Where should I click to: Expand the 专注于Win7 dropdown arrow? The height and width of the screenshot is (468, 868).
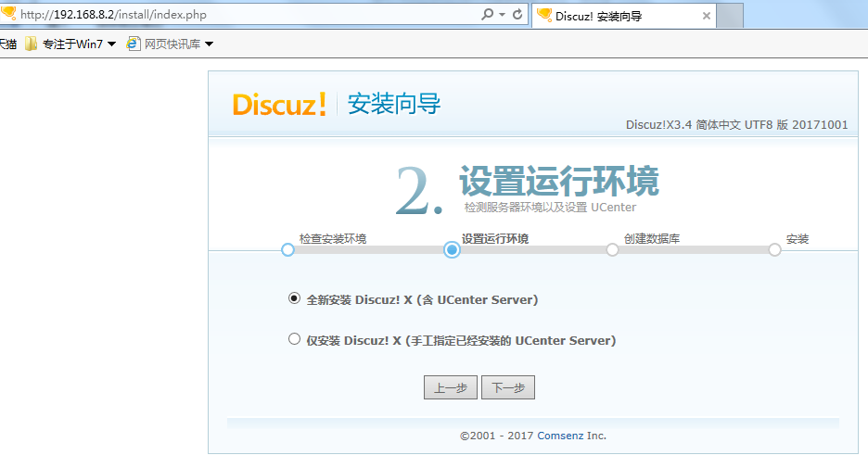click(x=112, y=44)
